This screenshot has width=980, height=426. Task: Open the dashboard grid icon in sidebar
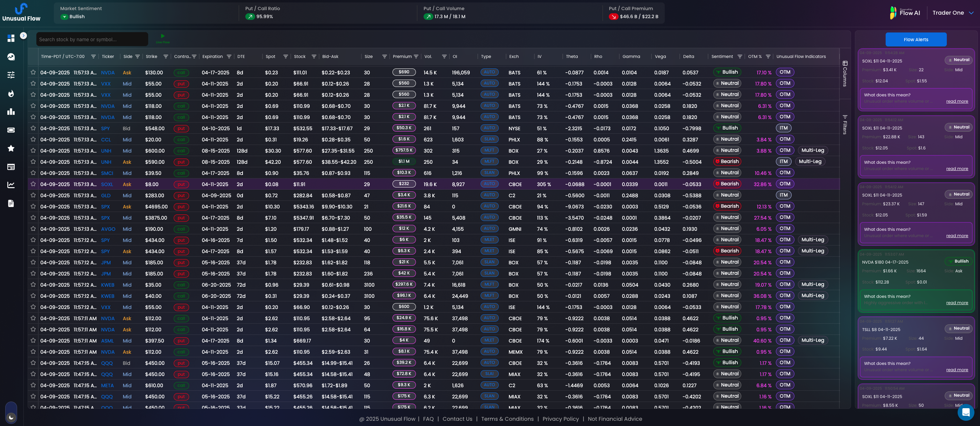coord(11,38)
